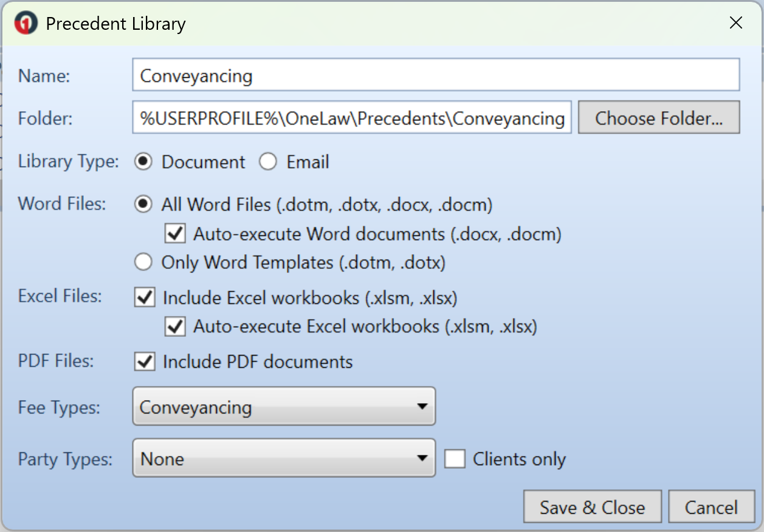Click the 'Word Files:' label
The width and height of the screenshot is (764, 532).
[x=62, y=203]
